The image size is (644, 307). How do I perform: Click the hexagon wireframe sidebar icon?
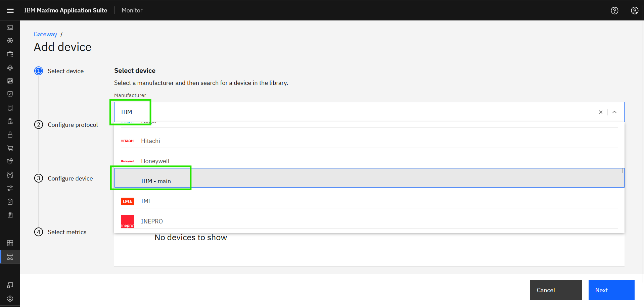pos(10,41)
